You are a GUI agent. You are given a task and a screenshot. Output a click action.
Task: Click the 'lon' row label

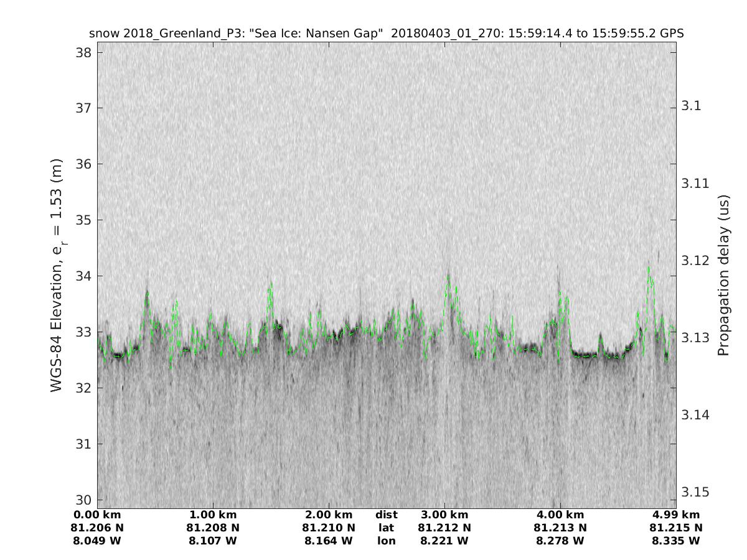tap(386, 541)
